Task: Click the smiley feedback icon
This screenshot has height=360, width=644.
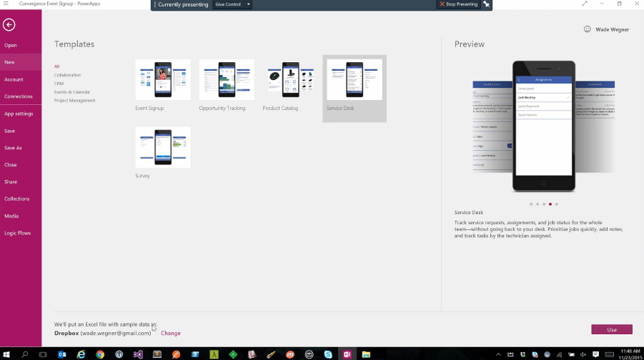Action: click(588, 29)
